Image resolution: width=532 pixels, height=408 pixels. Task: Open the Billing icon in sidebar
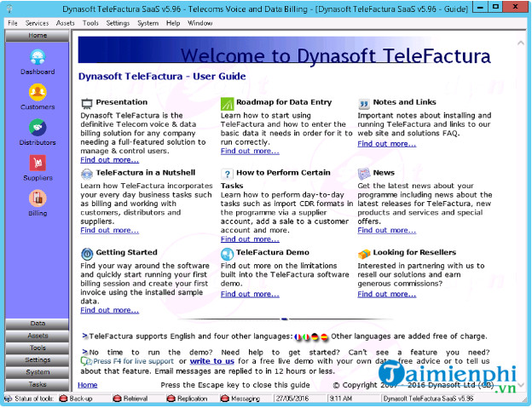click(38, 198)
